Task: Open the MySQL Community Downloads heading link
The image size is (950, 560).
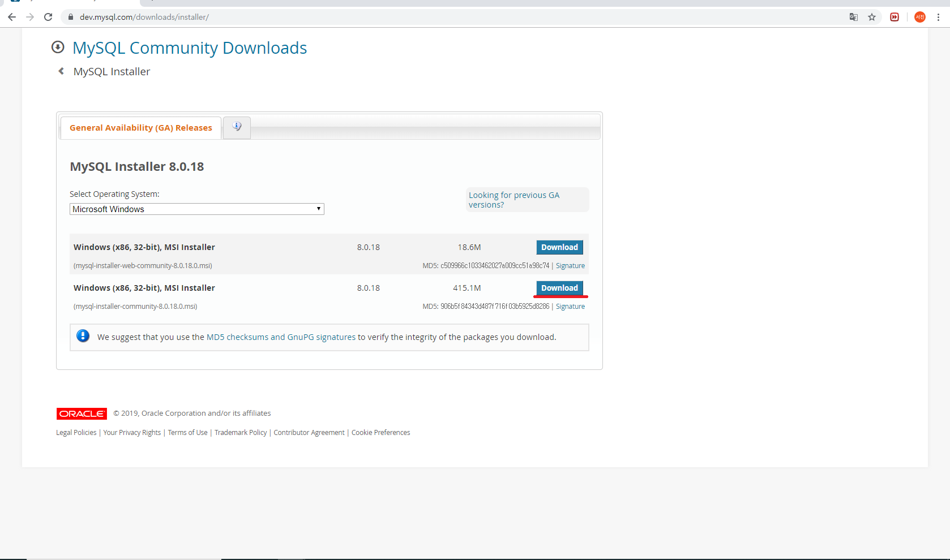Action: coord(190,48)
